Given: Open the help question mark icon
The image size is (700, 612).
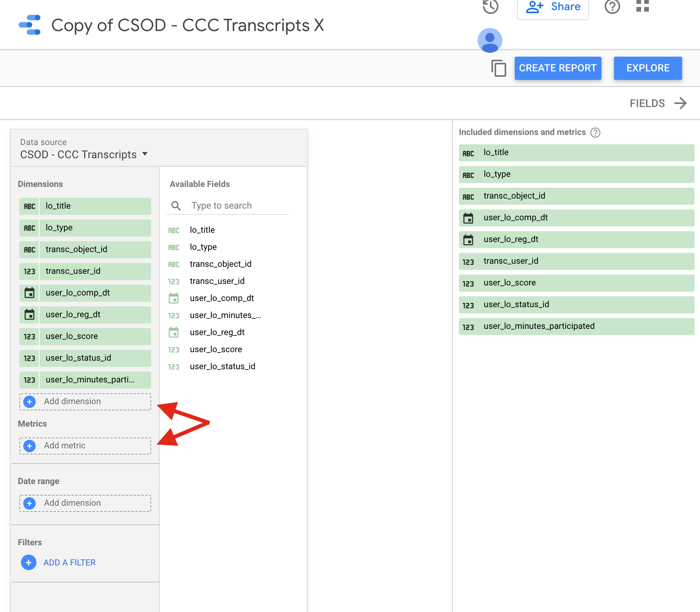Looking at the screenshot, I should pos(612,7).
